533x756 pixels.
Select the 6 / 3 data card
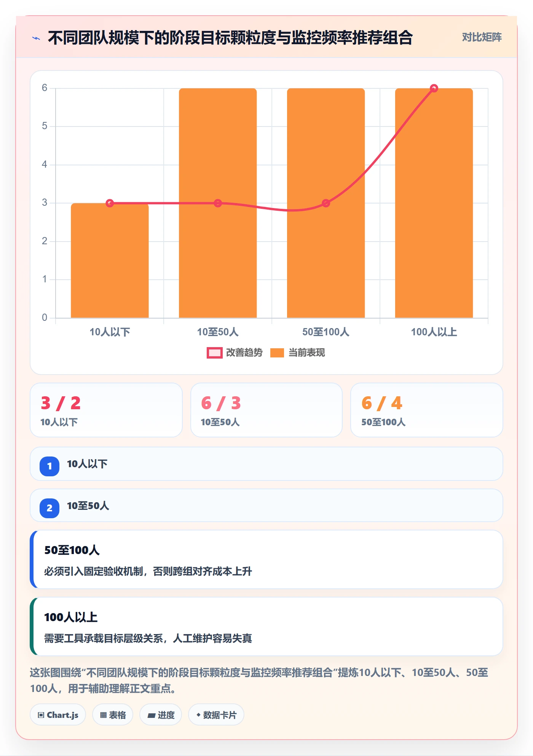pyautogui.click(x=266, y=410)
